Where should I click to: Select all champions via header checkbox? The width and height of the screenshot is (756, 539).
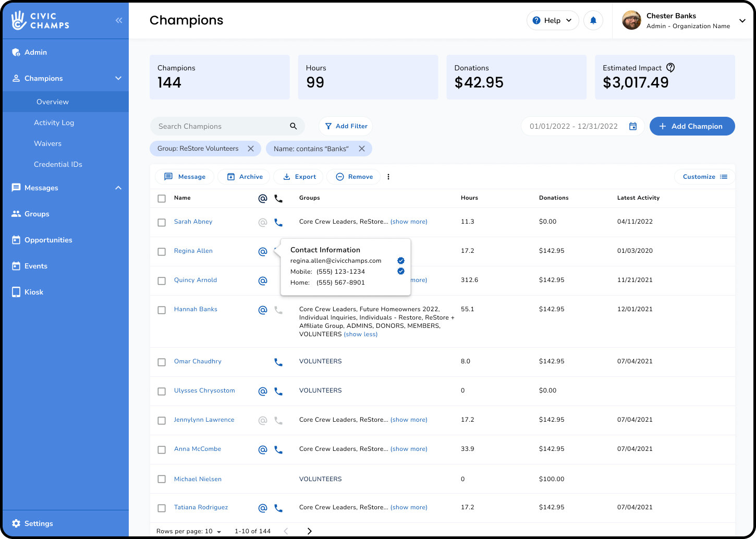coord(162,198)
